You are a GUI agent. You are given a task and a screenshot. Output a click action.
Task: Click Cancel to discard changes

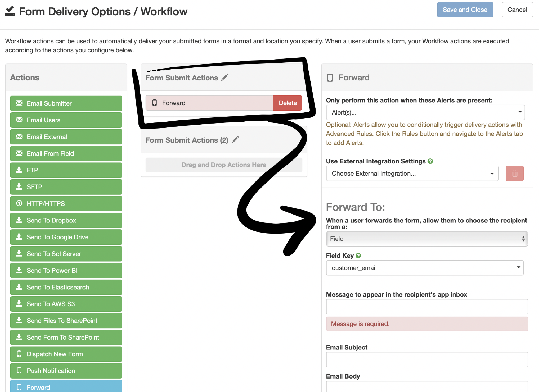[x=517, y=10]
